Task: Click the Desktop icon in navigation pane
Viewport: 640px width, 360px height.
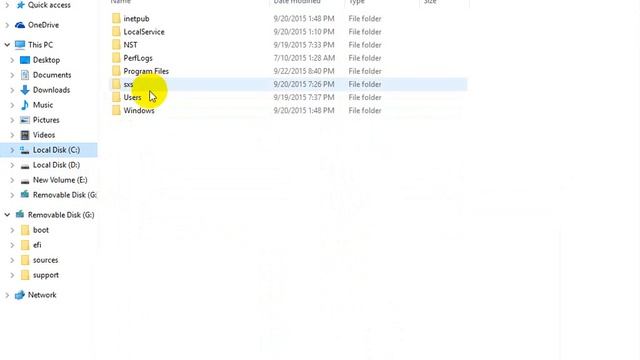Action: (x=25, y=60)
